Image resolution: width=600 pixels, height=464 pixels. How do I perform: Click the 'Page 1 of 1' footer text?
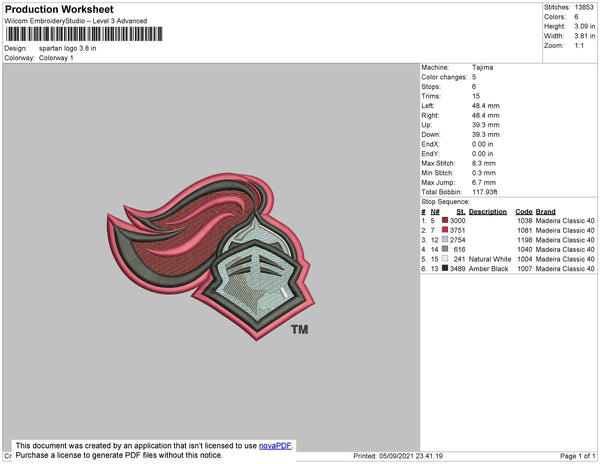pos(577,456)
